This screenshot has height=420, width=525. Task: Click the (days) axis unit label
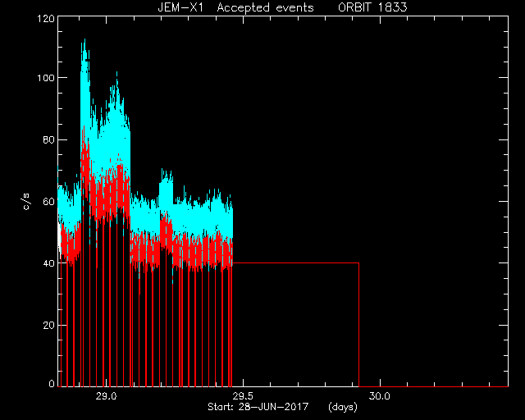[x=343, y=407]
